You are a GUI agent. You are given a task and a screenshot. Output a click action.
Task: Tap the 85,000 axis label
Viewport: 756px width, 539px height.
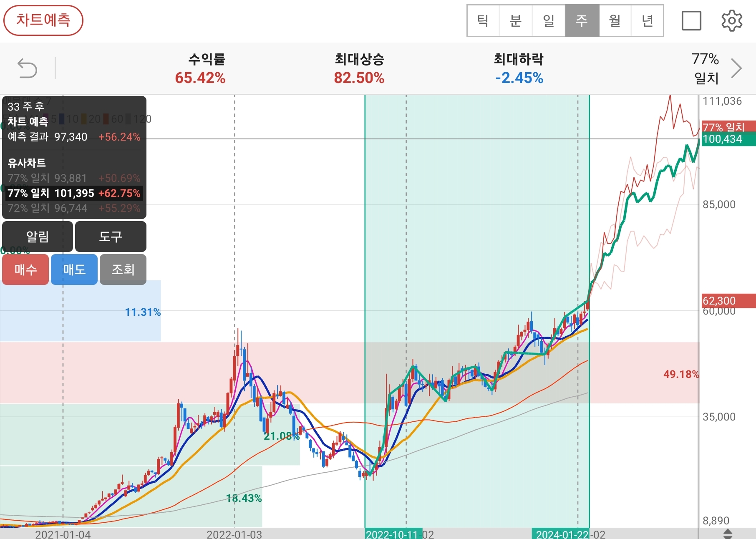tap(719, 204)
